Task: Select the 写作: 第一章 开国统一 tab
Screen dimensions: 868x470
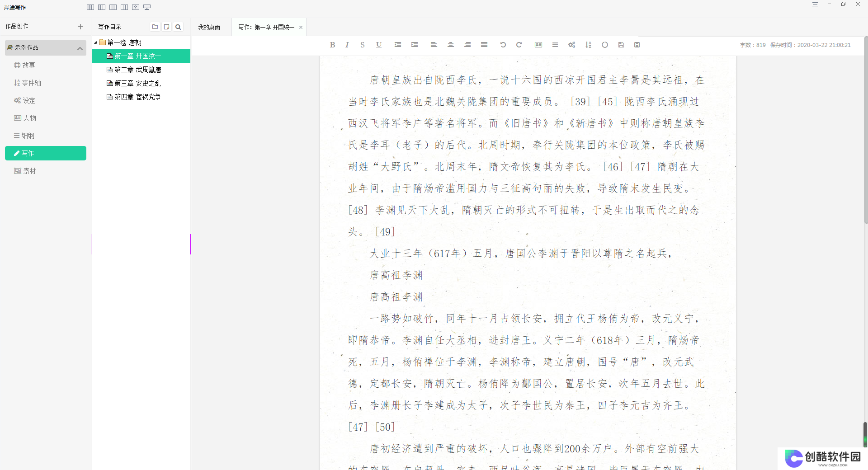Action: [x=266, y=27]
